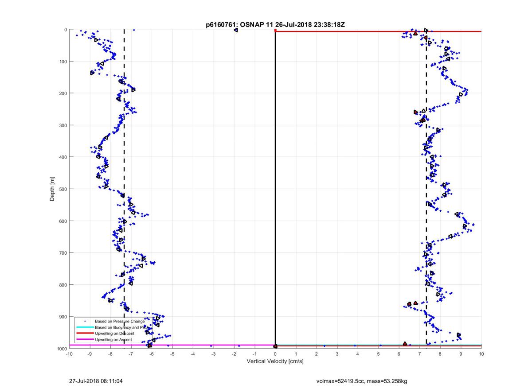532x392 pixels.
Task: Click the x-axis tick label 4
Action: 358,354
